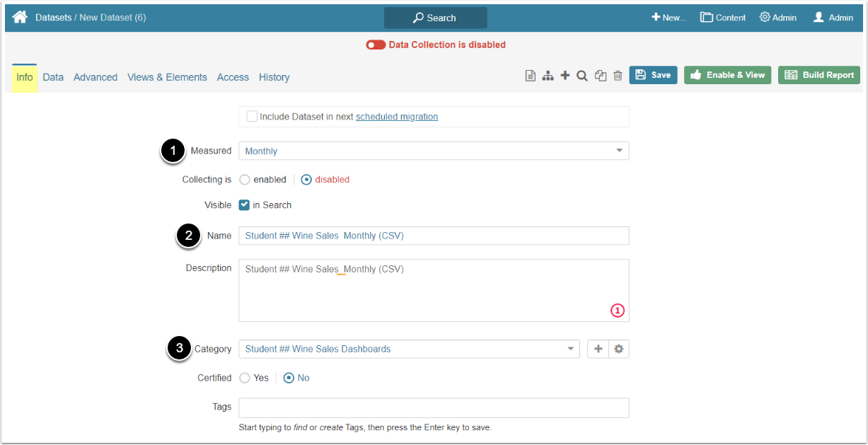868x445 pixels.
Task: Click the document page icon in toolbar
Action: coord(530,76)
